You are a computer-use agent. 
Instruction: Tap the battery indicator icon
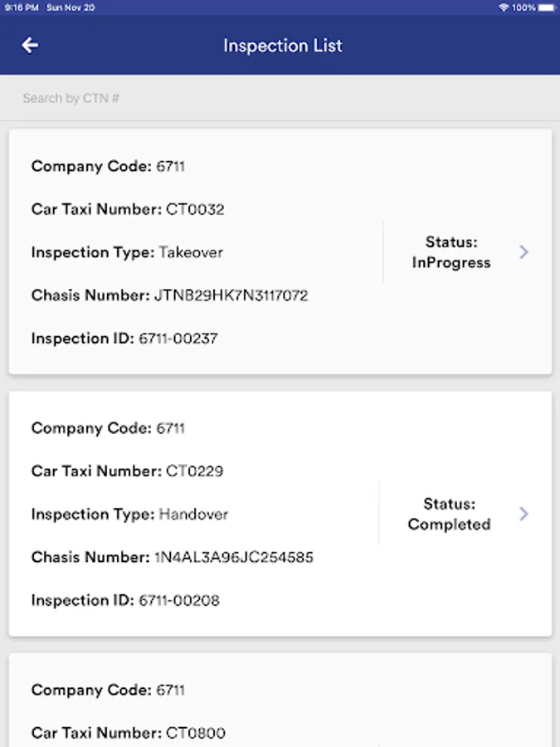[x=545, y=7]
